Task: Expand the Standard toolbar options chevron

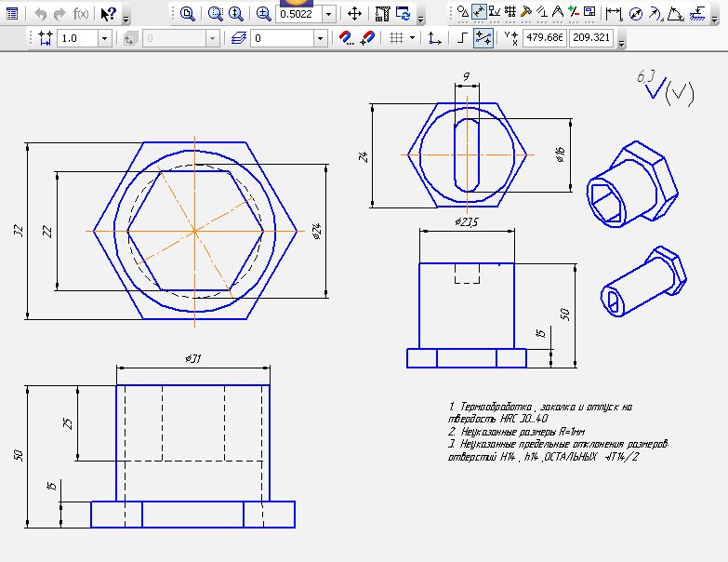Action: pos(126,17)
